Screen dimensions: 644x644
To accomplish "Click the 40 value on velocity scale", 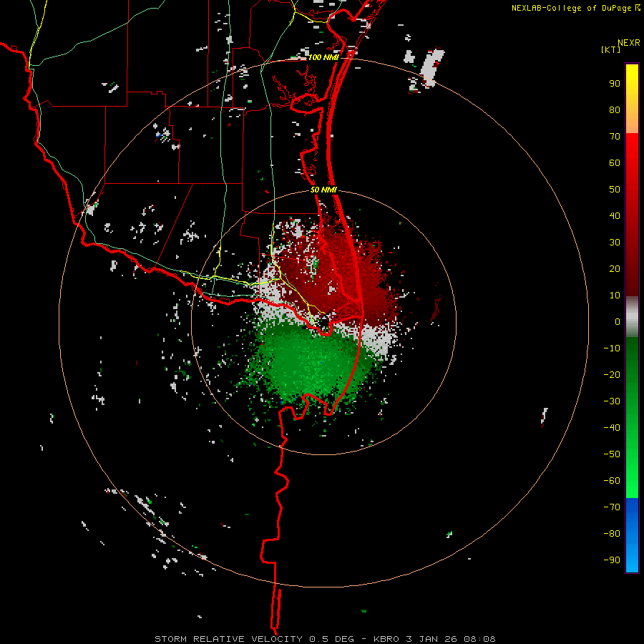I will click(x=615, y=215).
